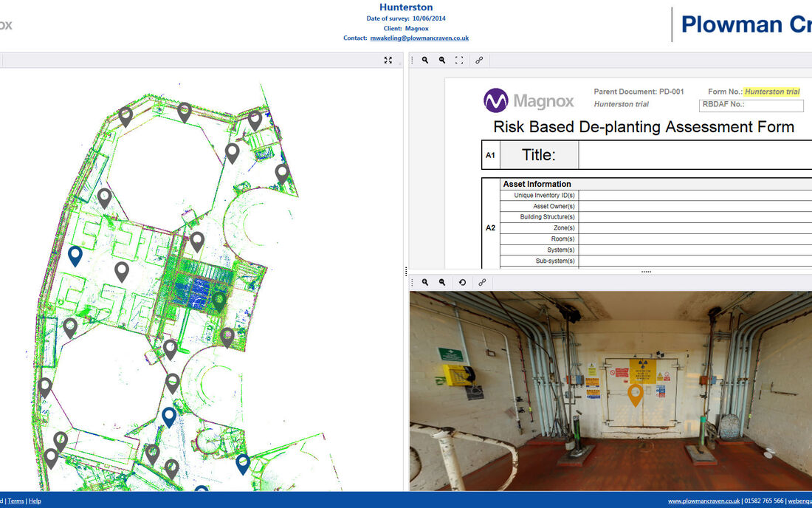Open the Terms link in the footer
The image size is (812, 508).
[16, 501]
